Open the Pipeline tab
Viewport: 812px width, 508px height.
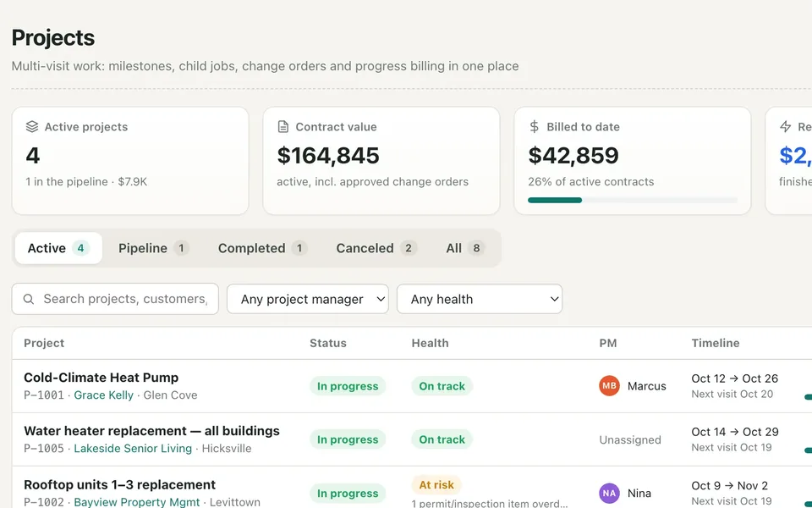click(153, 248)
